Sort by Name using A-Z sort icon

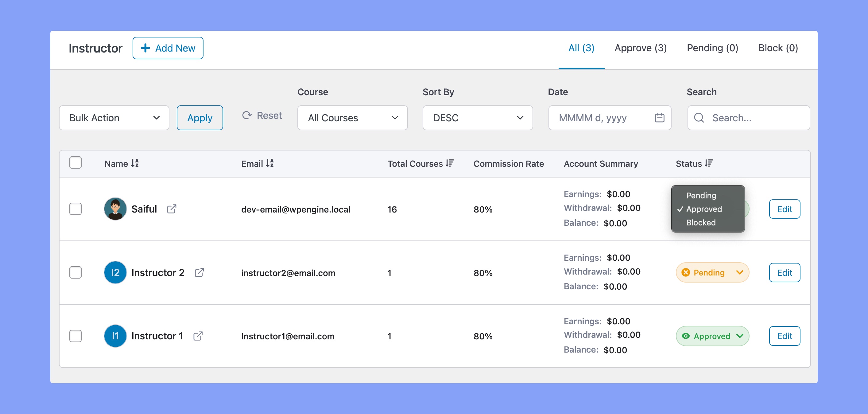click(x=135, y=163)
